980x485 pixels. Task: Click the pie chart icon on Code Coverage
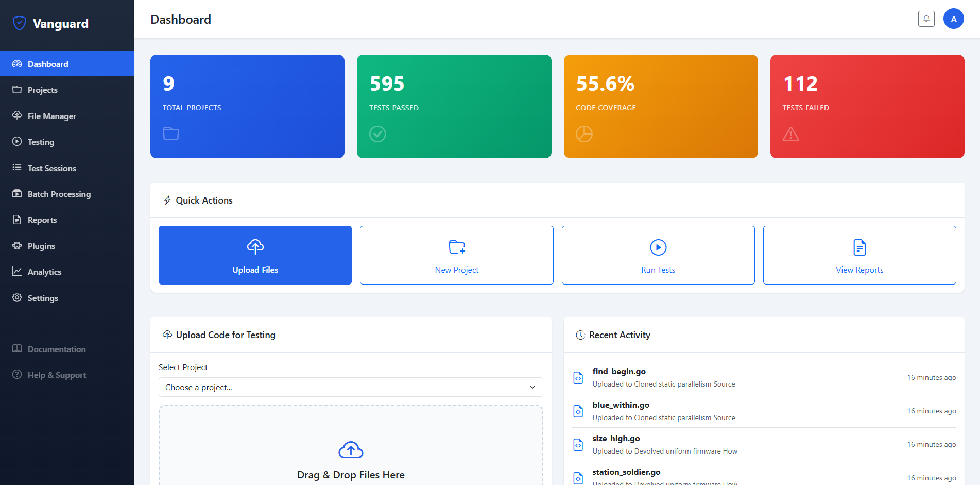pyautogui.click(x=584, y=134)
